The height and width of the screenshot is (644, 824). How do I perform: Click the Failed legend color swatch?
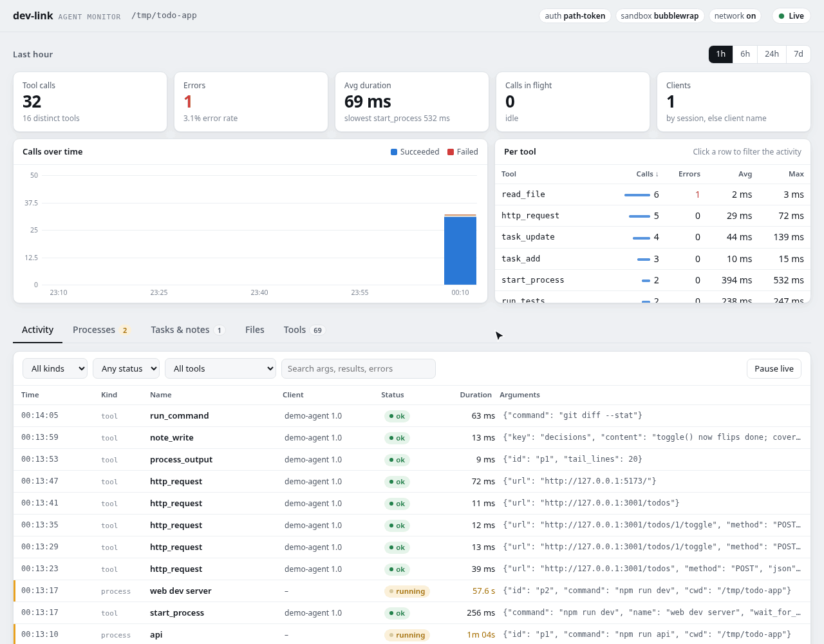tap(451, 152)
